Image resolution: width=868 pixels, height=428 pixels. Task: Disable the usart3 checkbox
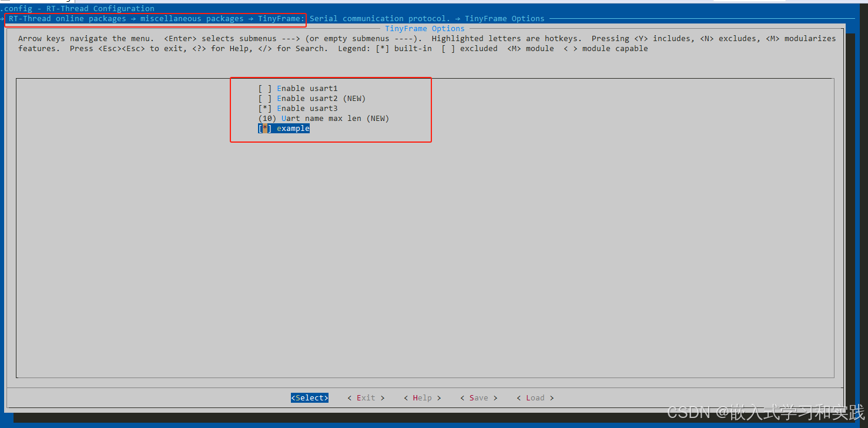[264, 108]
